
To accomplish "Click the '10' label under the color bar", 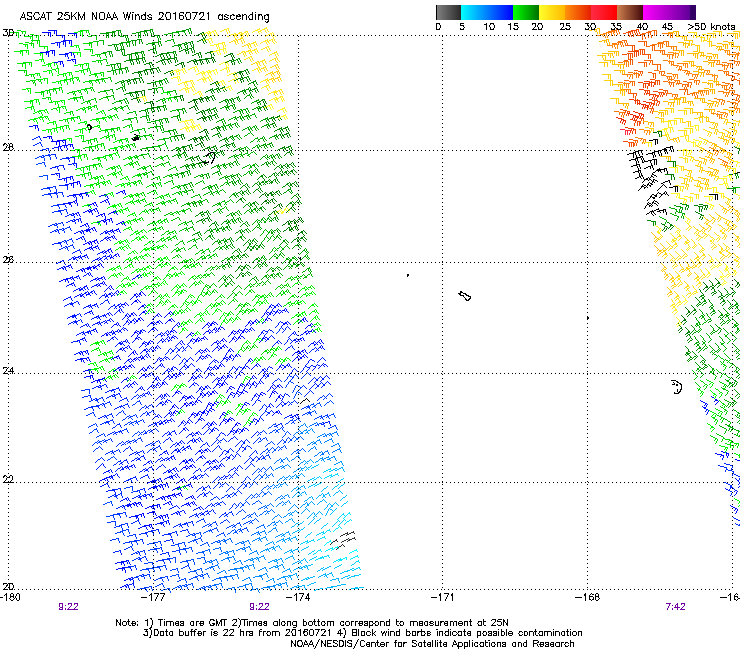I will (489, 26).
